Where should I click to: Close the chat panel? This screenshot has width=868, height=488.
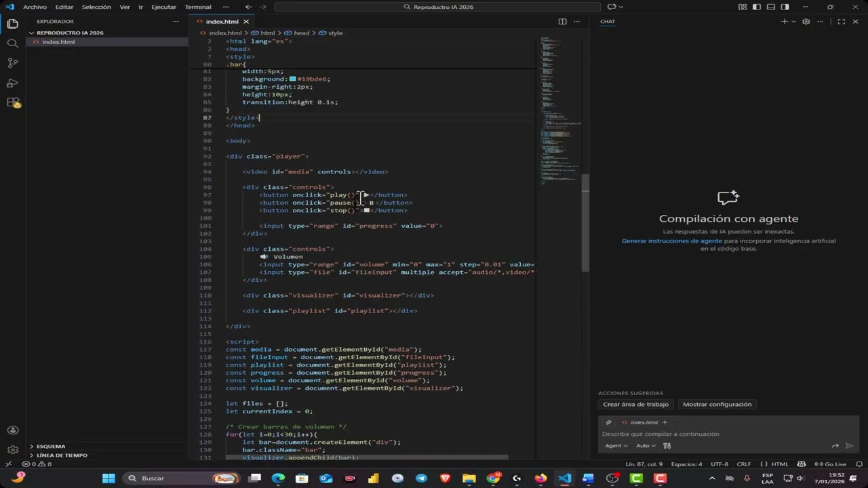856,22
